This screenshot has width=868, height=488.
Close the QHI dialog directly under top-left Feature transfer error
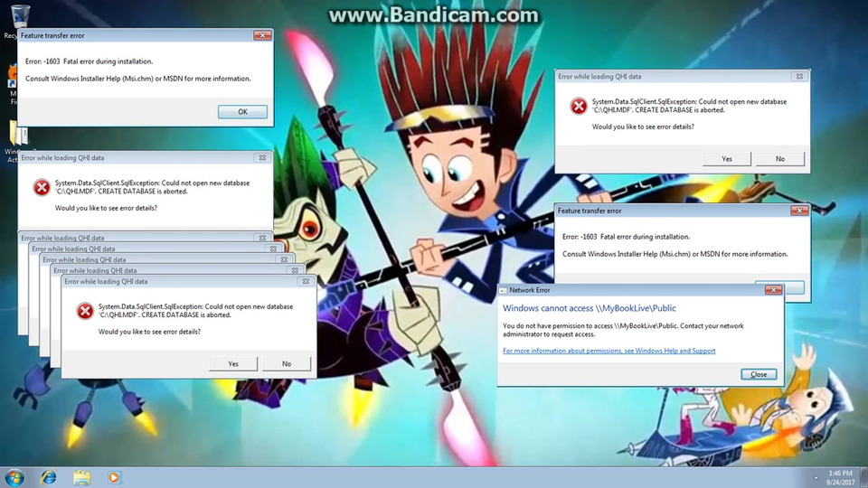tap(262, 157)
